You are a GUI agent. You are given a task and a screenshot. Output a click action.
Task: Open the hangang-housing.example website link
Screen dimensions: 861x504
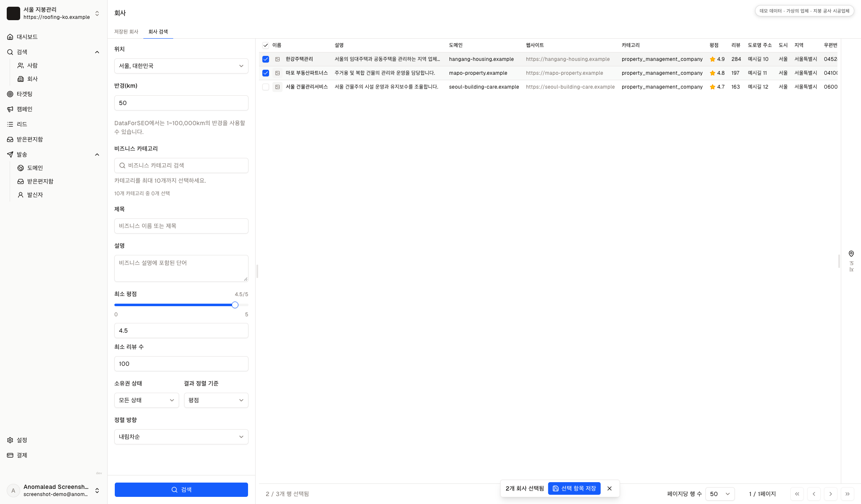coord(568,59)
